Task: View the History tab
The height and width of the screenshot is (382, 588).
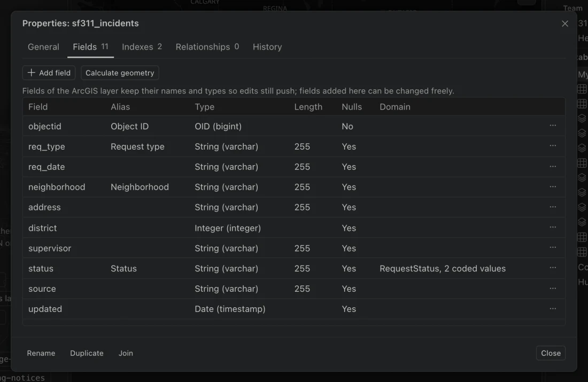Action: [x=267, y=47]
